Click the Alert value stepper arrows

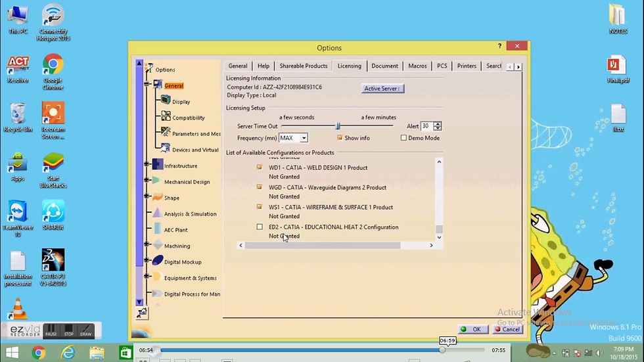[x=438, y=126]
